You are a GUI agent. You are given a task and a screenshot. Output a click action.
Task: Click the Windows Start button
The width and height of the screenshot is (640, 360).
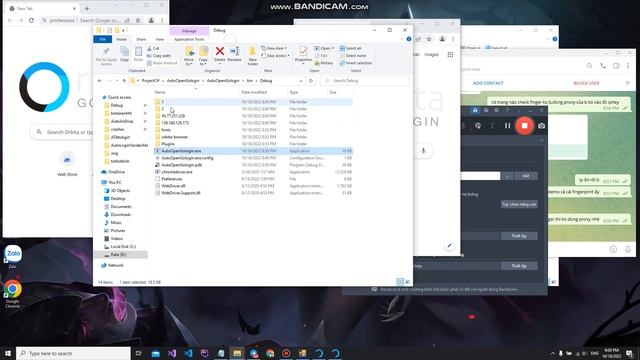(x=7, y=353)
